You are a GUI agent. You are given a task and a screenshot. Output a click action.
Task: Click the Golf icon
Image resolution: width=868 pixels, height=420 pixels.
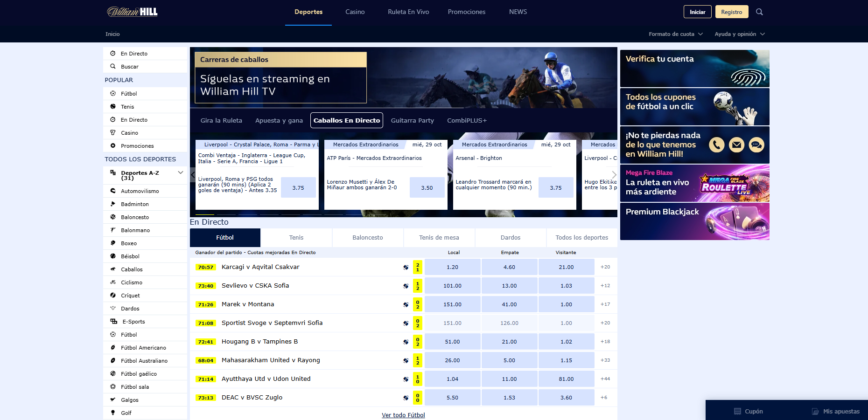113,413
